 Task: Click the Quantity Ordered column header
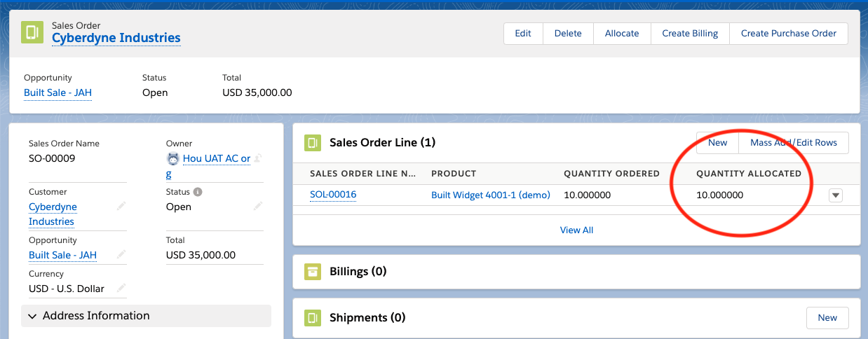tap(611, 174)
